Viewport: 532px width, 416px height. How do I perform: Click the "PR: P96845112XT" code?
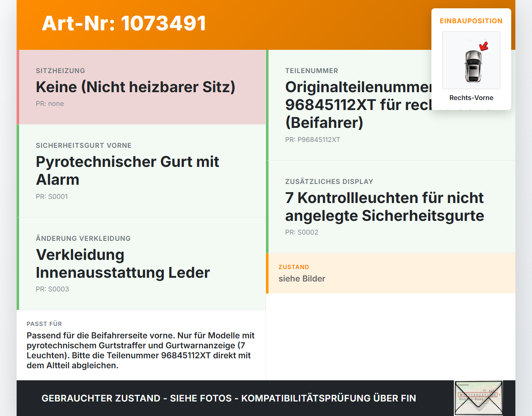point(313,140)
